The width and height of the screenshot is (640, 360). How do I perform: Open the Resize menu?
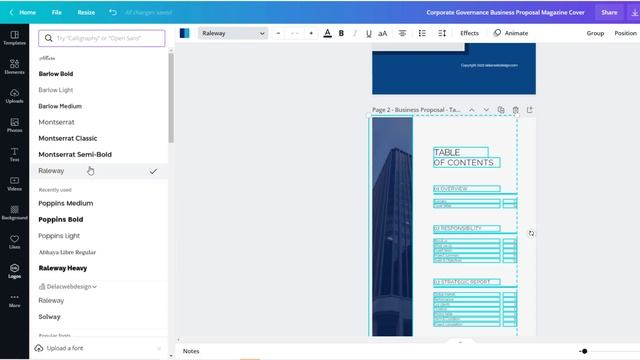click(x=86, y=12)
